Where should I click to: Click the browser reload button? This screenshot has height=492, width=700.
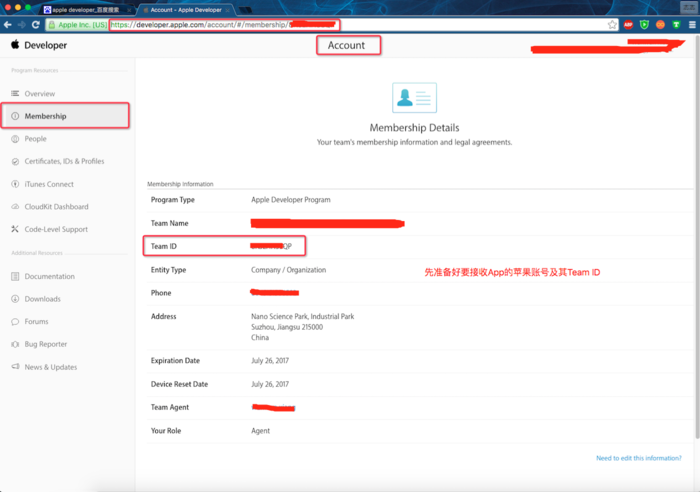[36, 24]
